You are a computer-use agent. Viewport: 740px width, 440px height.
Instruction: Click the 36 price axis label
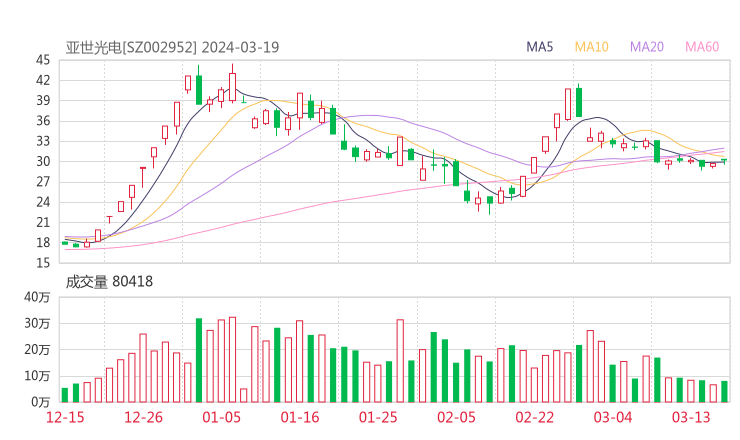(43, 121)
